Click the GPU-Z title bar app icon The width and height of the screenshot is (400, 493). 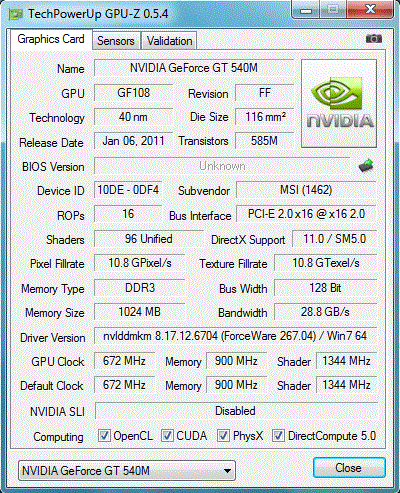click(x=15, y=14)
